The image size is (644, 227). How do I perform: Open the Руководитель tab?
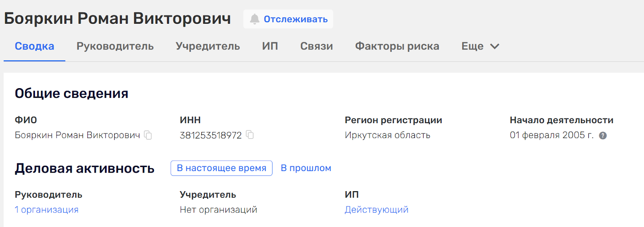[x=115, y=46]
